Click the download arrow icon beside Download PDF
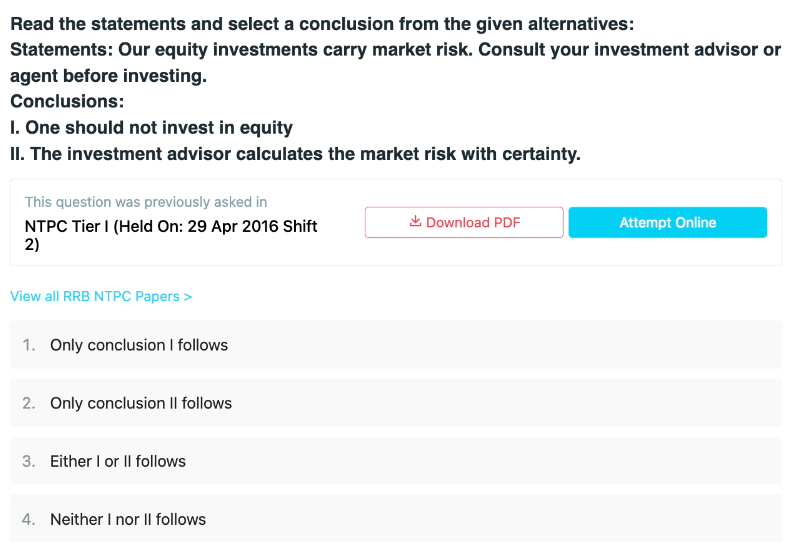Viewport: 794px width, 552px height. (x=415, y=221)
